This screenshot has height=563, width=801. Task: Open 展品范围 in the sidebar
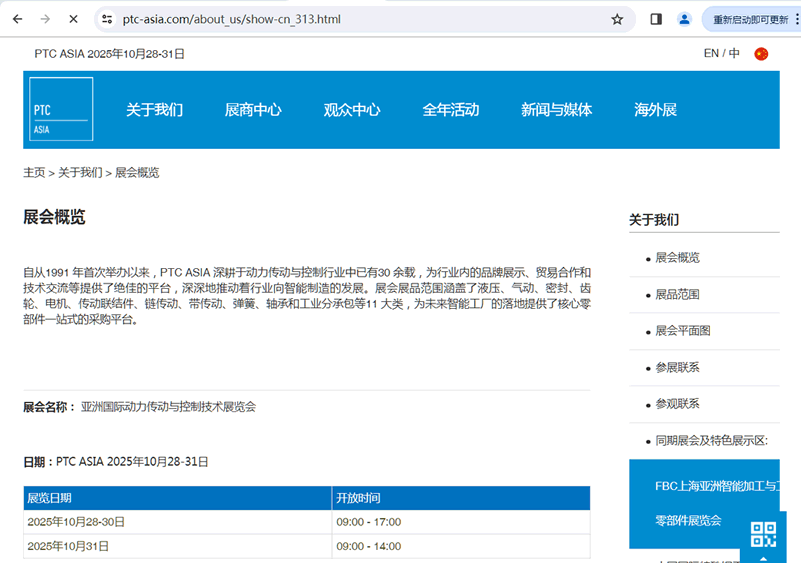point(677,294)
